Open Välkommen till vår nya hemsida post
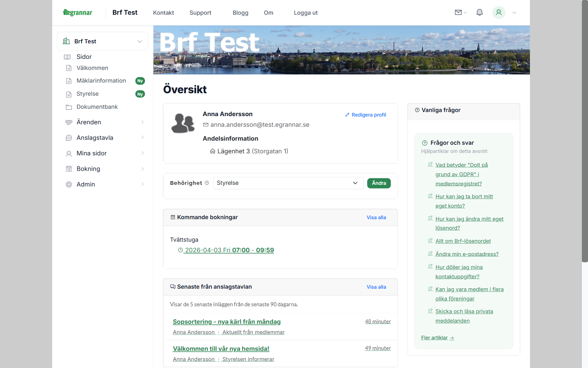The image size is (588, 368). click(x=221, y=349)
